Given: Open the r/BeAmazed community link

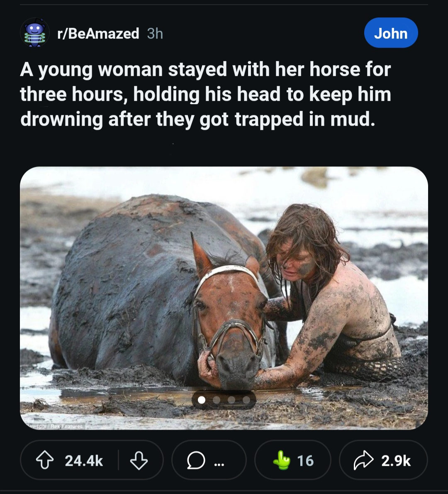Looking at the screenshot, I should (x=98, y=33).
